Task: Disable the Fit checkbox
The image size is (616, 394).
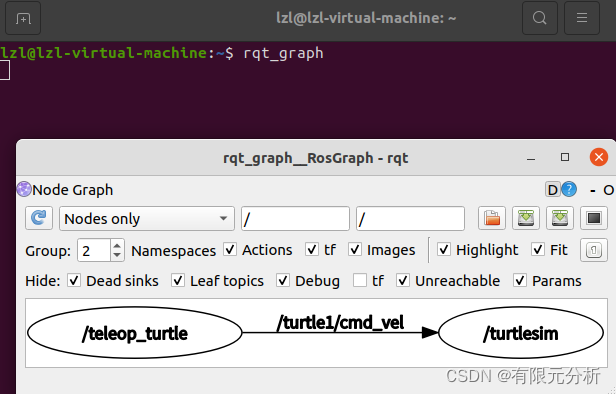Action: coord(537,249)
